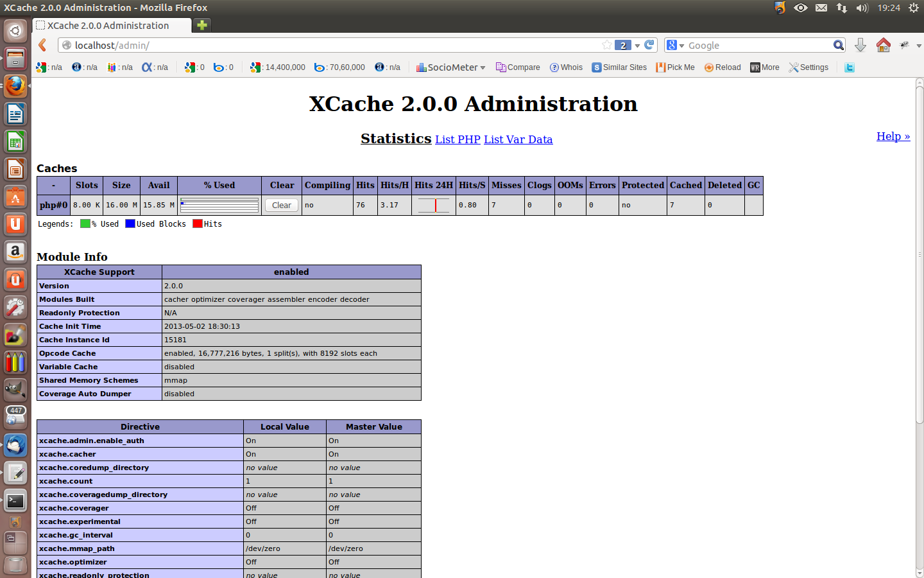
Task: Reload page using the address bar refresh icon
Action: [649, 45]
